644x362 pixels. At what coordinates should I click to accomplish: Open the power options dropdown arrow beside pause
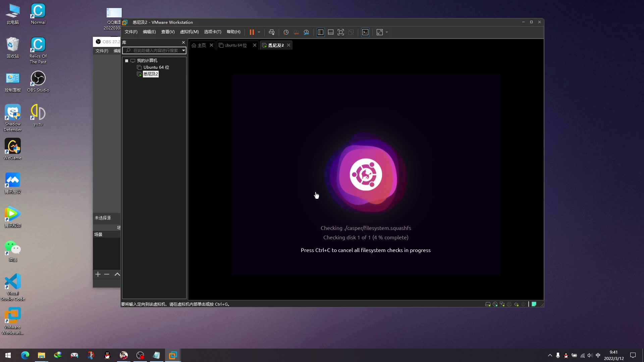pyautogui.click(x=259, y=32)
